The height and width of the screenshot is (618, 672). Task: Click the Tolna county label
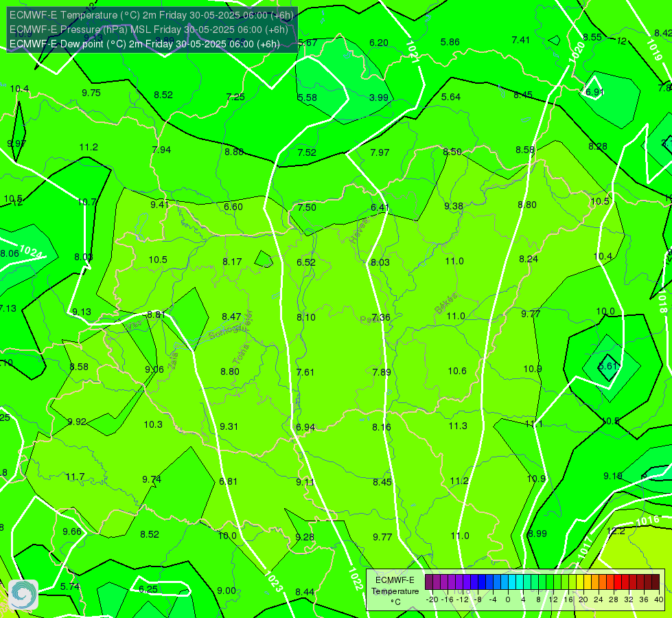click(x=240, y=354)
